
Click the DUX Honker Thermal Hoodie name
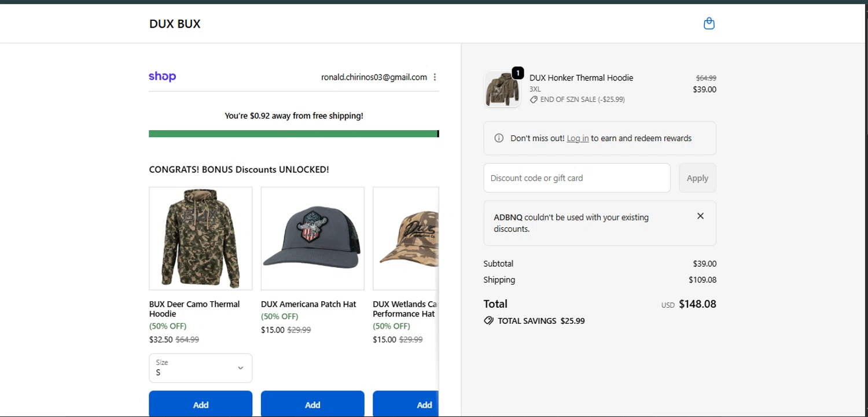tap(581, 78)
